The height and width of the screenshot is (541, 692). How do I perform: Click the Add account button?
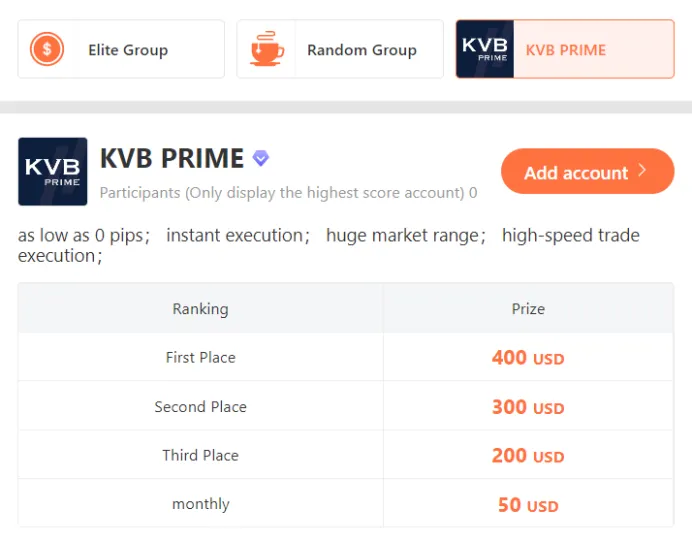coord(587,171)
